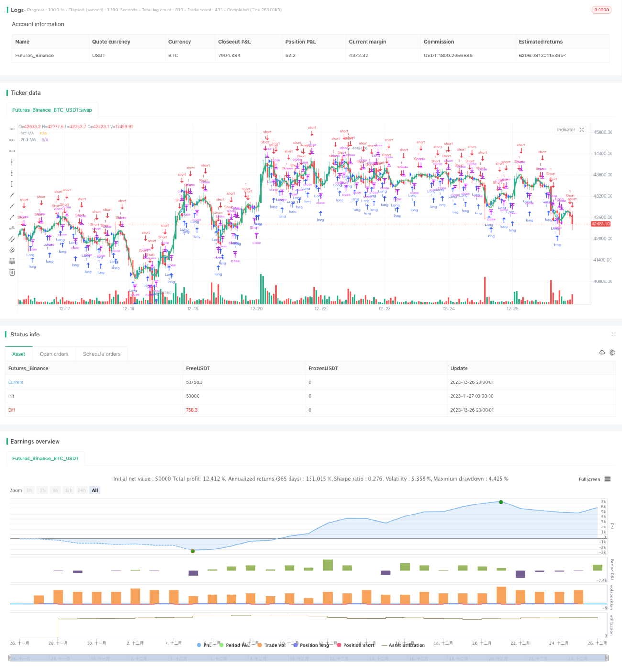
Task: Select the horizontal straight line drawing tool
Action: (12, 129)
